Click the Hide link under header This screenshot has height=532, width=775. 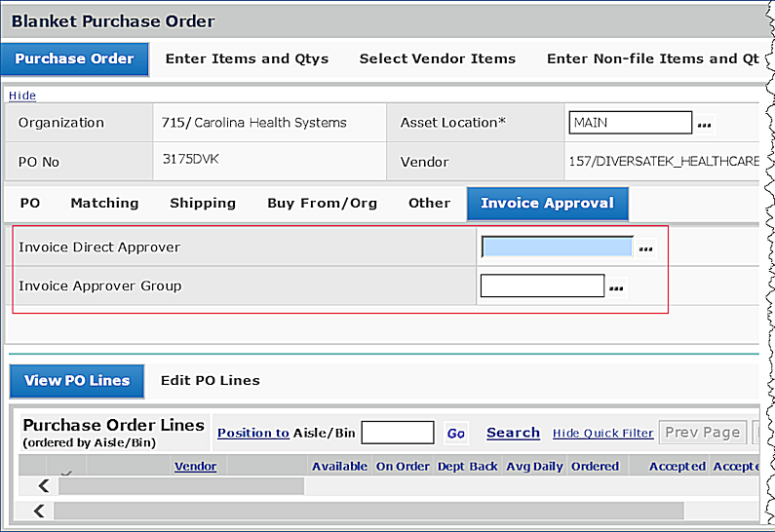tap(22, 95)
